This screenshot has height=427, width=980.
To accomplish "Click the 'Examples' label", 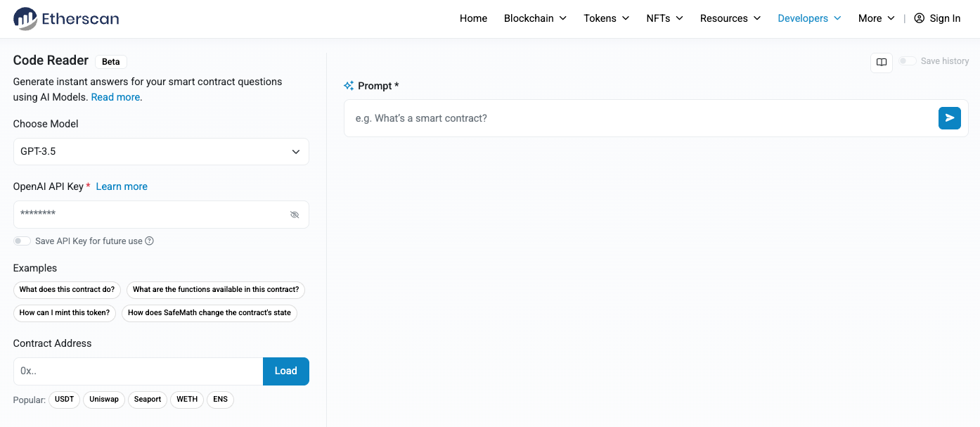I will [x=35, y=268].
